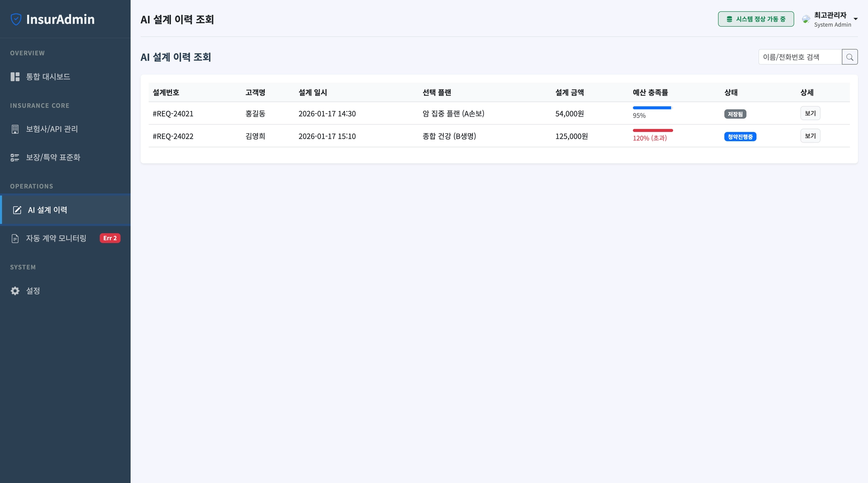
Task: Click the magnifier search button
Action: 850,57
